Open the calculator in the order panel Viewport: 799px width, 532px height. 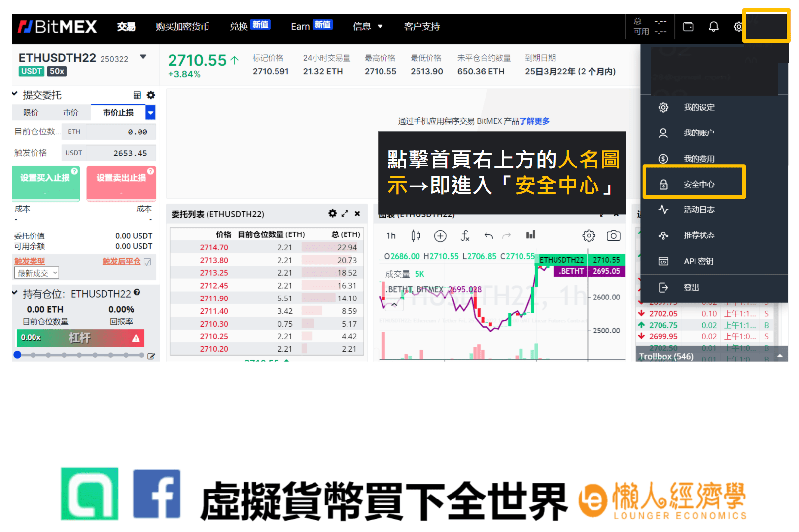click(x=137, y=95)
